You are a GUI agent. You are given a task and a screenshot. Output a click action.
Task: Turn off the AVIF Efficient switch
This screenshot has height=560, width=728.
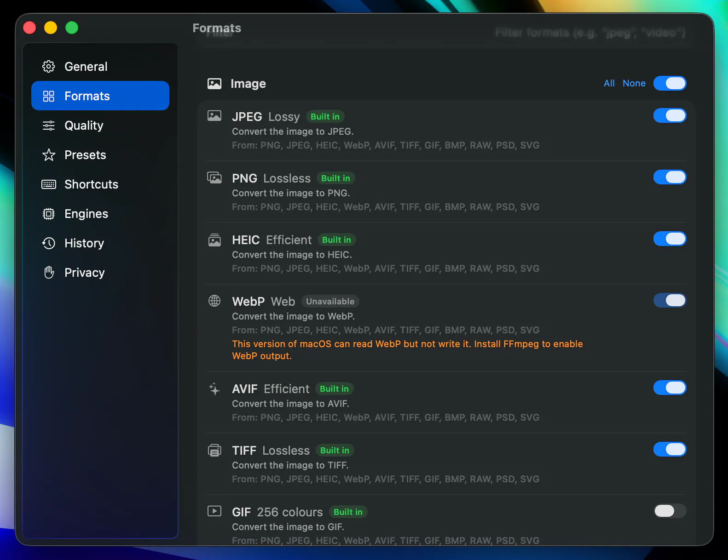[x=670, y=388]
